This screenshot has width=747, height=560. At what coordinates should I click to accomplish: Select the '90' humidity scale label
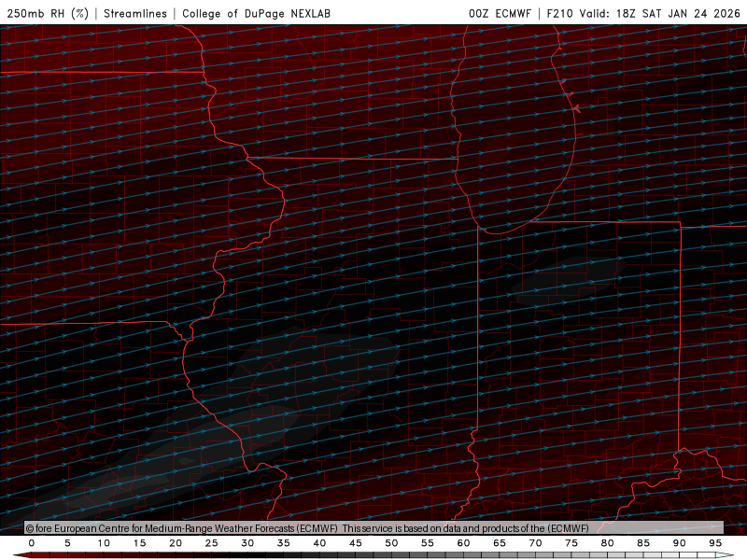(680, 543)
